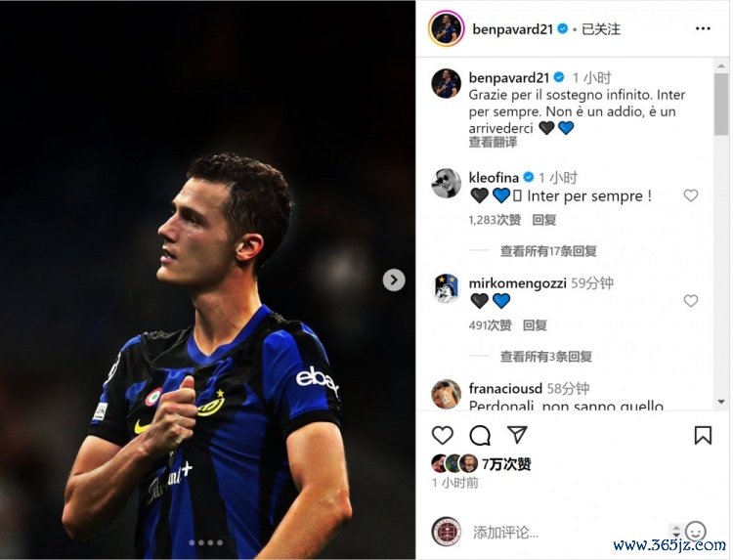Reply to kleofina's comment via 回复
733x560 pixels.
coord(544,220)
